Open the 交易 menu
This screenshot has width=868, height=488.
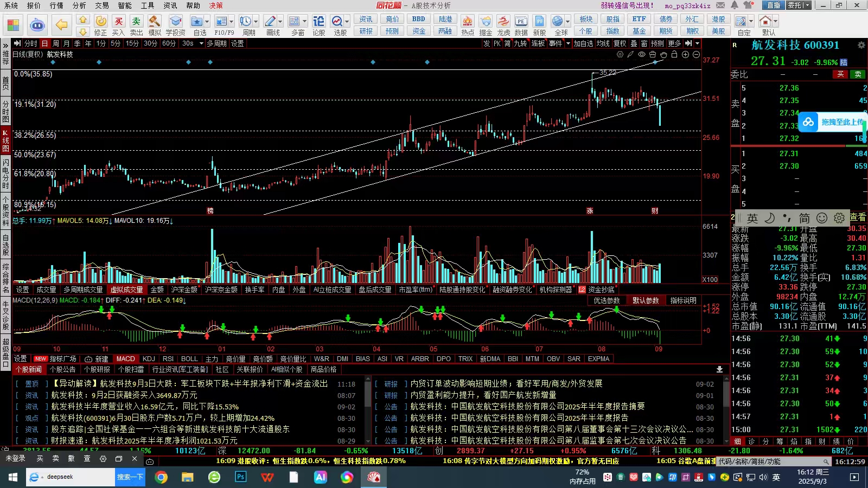click(x=102, y=5)
